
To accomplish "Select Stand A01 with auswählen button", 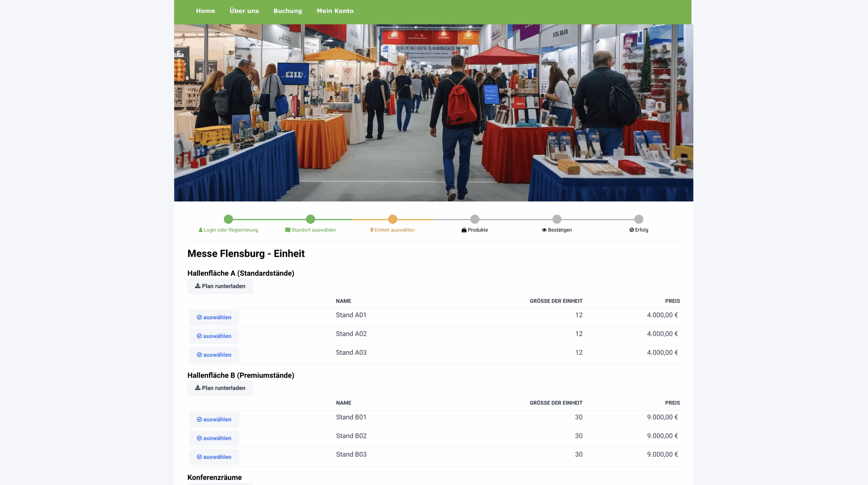I will [x=214, y=318].
